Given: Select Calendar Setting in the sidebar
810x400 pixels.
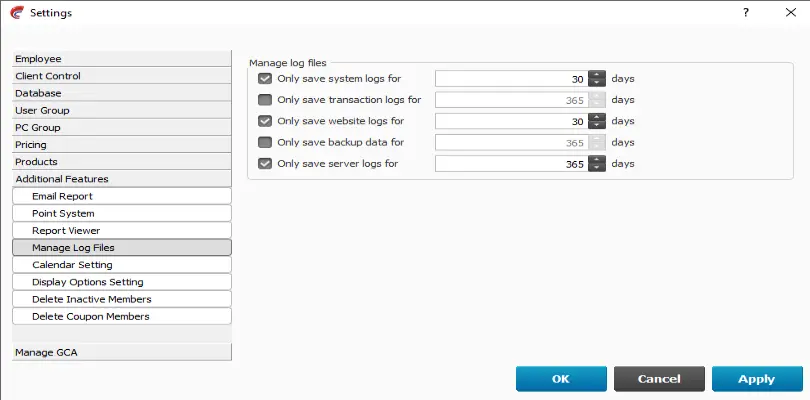Looking at the screenshot, I should click(122, 265).
